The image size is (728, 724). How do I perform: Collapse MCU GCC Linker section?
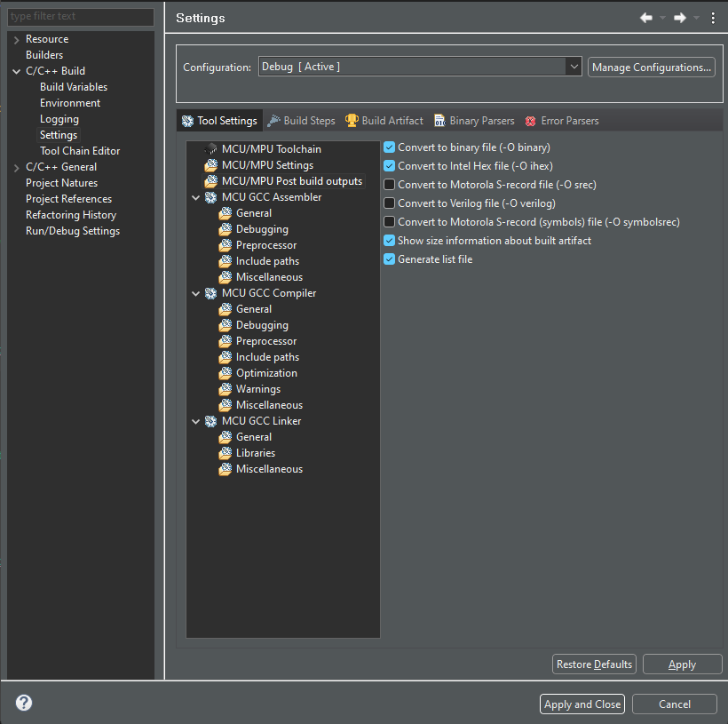point(196,421)
